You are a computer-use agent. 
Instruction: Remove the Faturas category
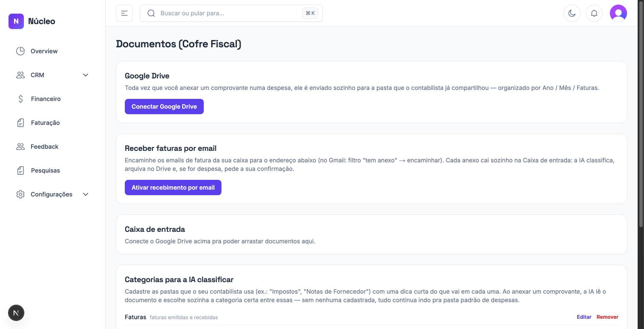[607, 317]
